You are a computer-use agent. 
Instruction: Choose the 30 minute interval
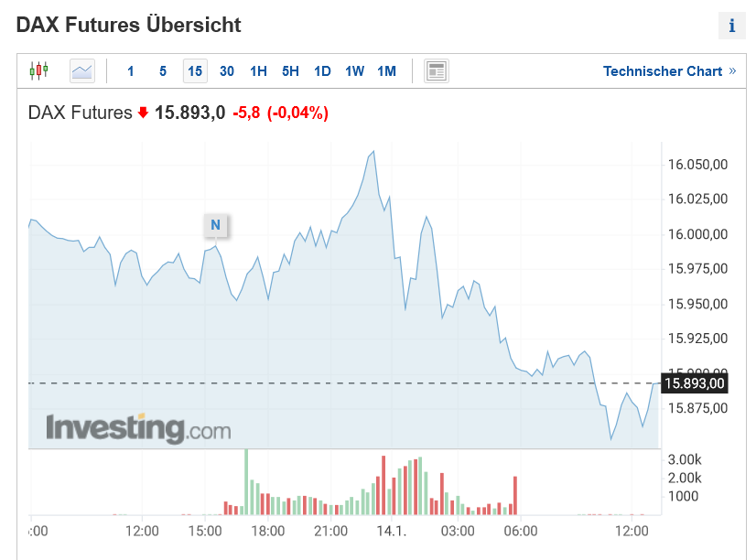point(227,71)
